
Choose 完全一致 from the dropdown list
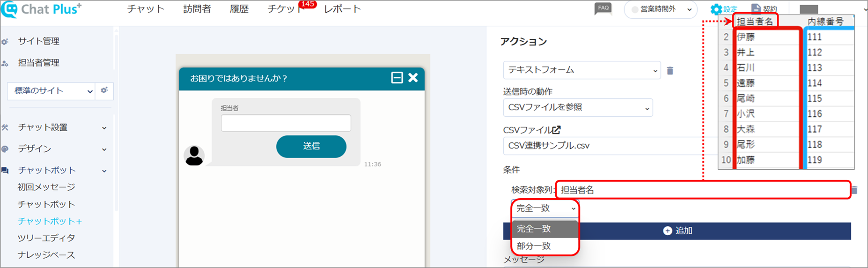[545, 229]
